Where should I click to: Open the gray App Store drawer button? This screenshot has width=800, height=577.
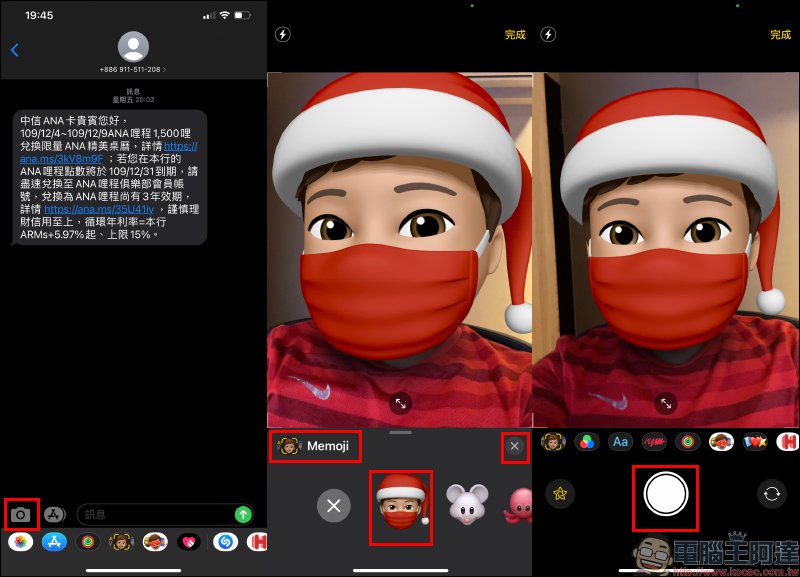click(x=55, y=514)
